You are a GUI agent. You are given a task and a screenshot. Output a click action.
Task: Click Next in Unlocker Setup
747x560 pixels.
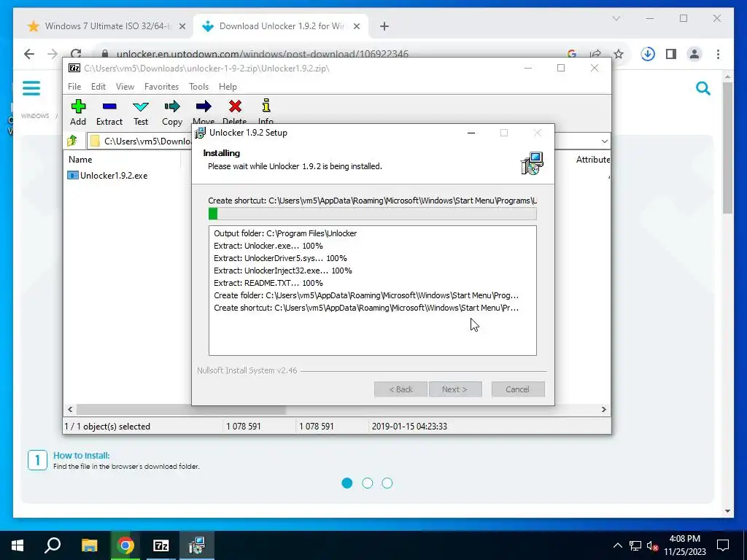(455, 389)
